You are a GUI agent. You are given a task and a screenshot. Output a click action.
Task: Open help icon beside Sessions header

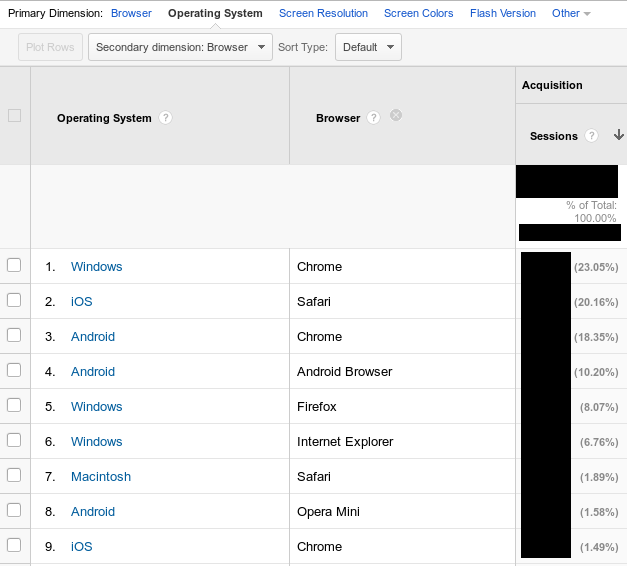591,136
